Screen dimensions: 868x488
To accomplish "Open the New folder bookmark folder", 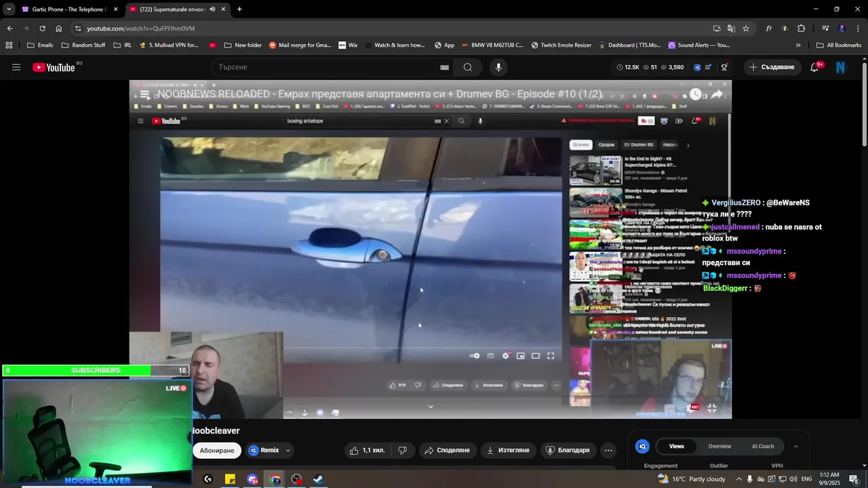I will 243,45.
